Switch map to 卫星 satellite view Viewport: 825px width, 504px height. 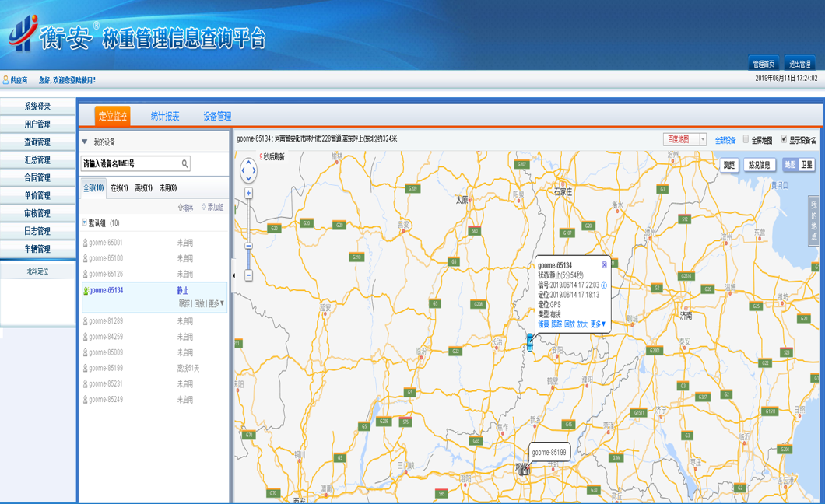806,165
